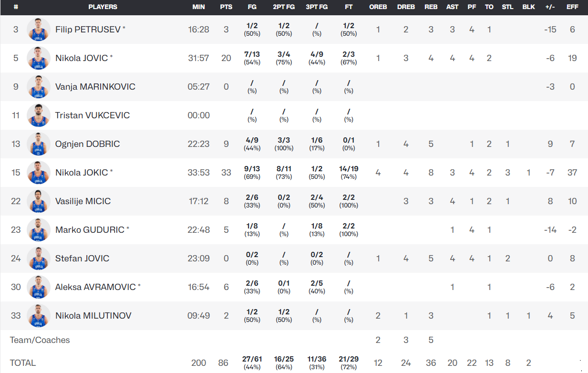The width and height of the screenshot is (588, 373).
Task: Click the REB column header
Action: (431, 7)
